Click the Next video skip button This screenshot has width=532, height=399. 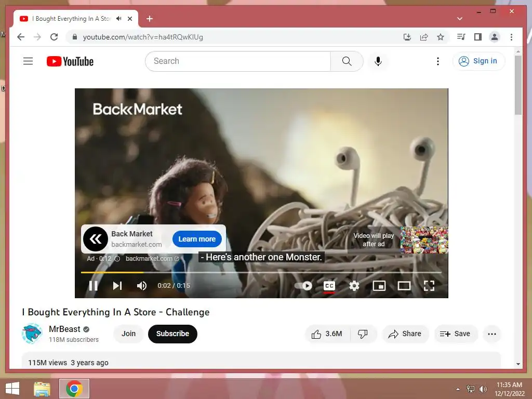click(x=117, y=286)
